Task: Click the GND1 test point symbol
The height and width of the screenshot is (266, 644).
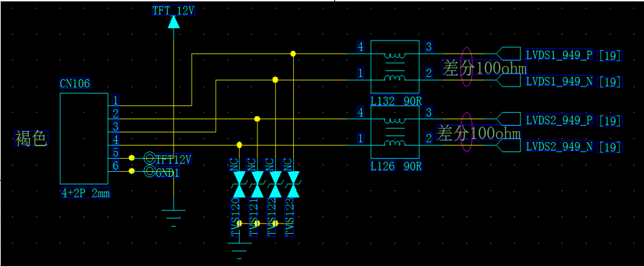Action: coord(150,171)
